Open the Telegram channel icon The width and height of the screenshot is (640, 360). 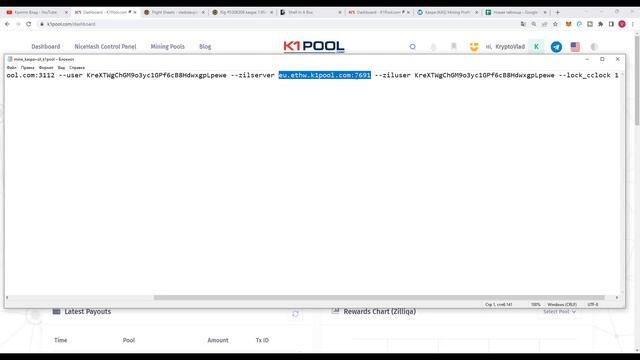[556, 47]
